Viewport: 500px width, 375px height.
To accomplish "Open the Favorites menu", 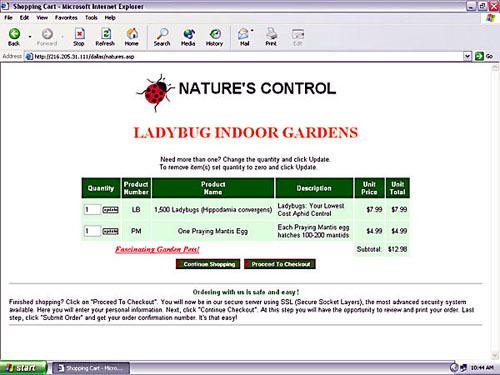I will (66, 18).
